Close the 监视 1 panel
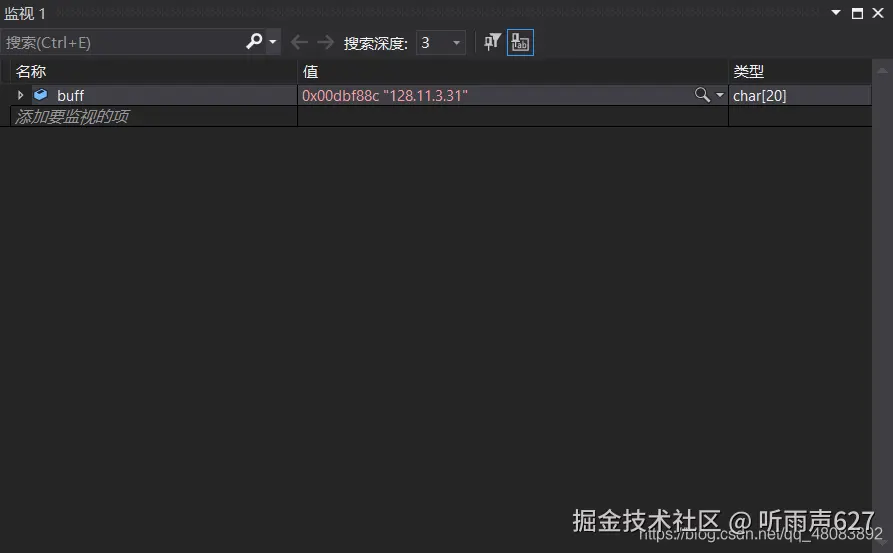This screenshot has height=553, width=893. 878,13
